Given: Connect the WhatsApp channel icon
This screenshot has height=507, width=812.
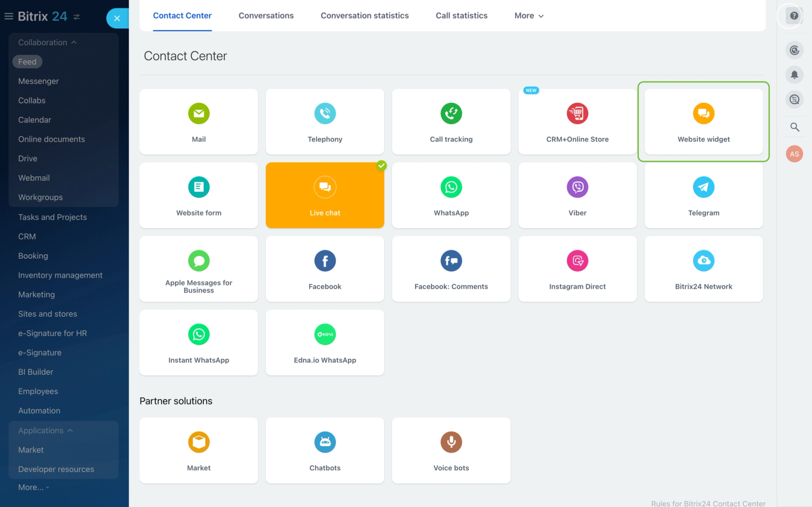Looking at the screenshot, I should pos(451,187).
